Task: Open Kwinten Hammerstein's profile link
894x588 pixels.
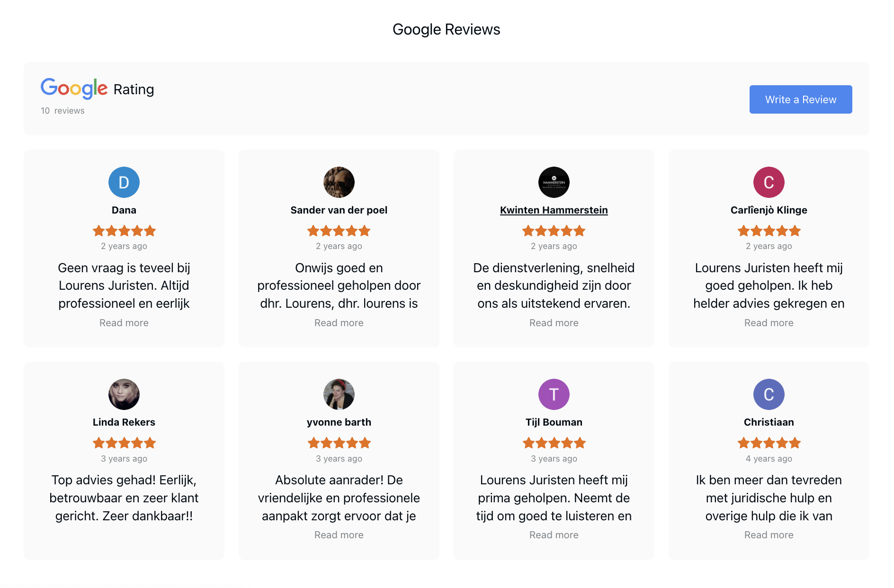Action: (554, 210)
